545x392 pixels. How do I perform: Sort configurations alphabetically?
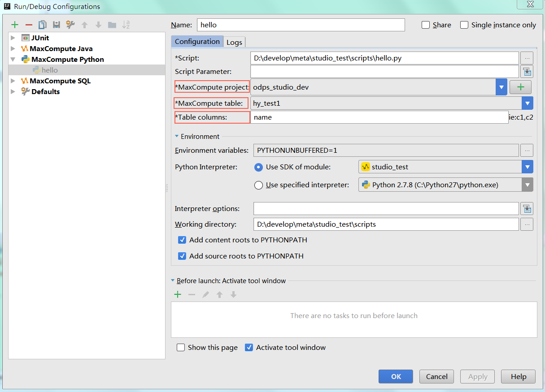coord(126,25)
